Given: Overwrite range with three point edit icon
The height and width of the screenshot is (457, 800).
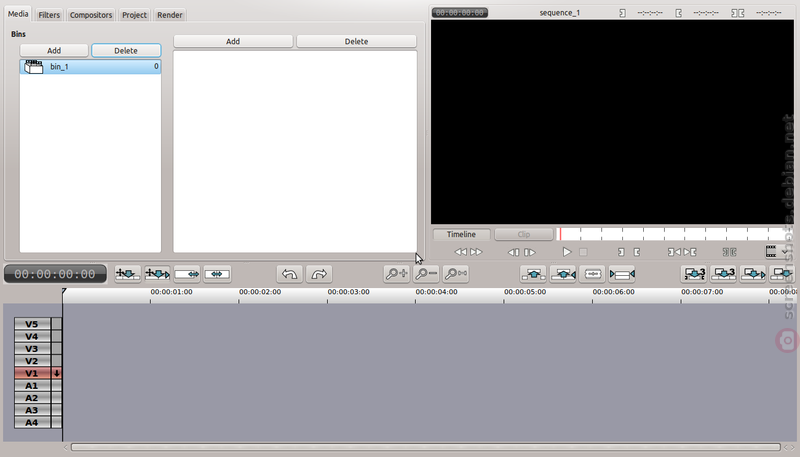Looking at the screenshot, I should pyautogui.click(x=694, y=274).
